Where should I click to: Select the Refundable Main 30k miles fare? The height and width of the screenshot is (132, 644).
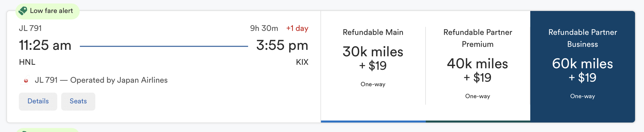(x=373, y=58)
